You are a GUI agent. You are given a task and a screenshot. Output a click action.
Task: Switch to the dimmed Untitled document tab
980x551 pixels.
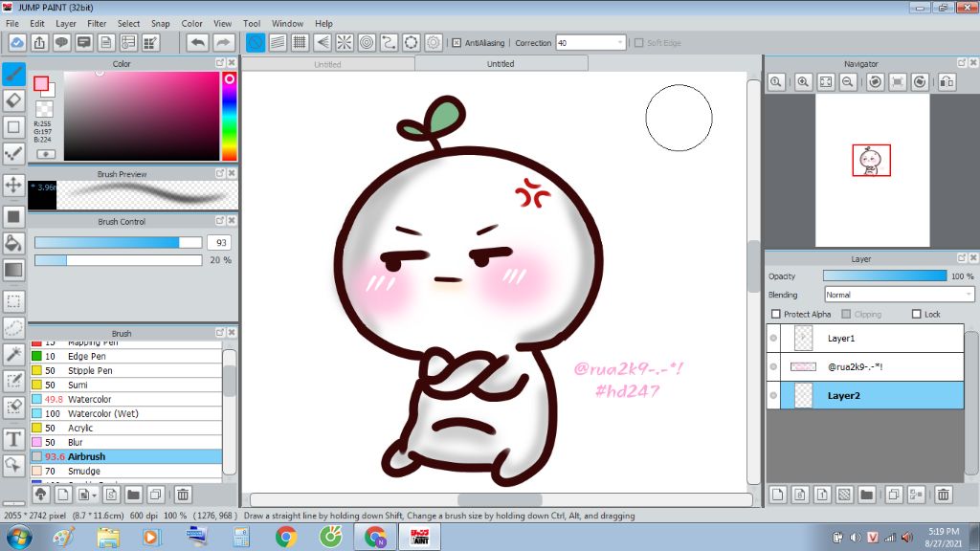pos(327,64)
